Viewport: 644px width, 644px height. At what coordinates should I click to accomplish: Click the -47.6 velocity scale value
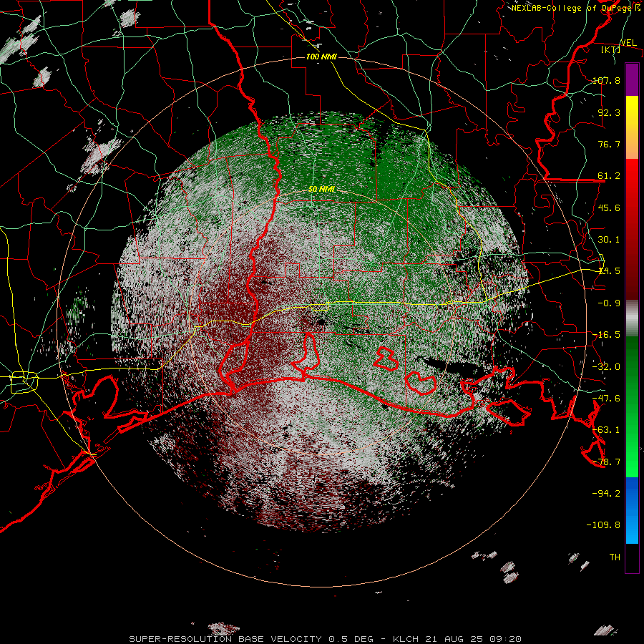pos(606,399)
